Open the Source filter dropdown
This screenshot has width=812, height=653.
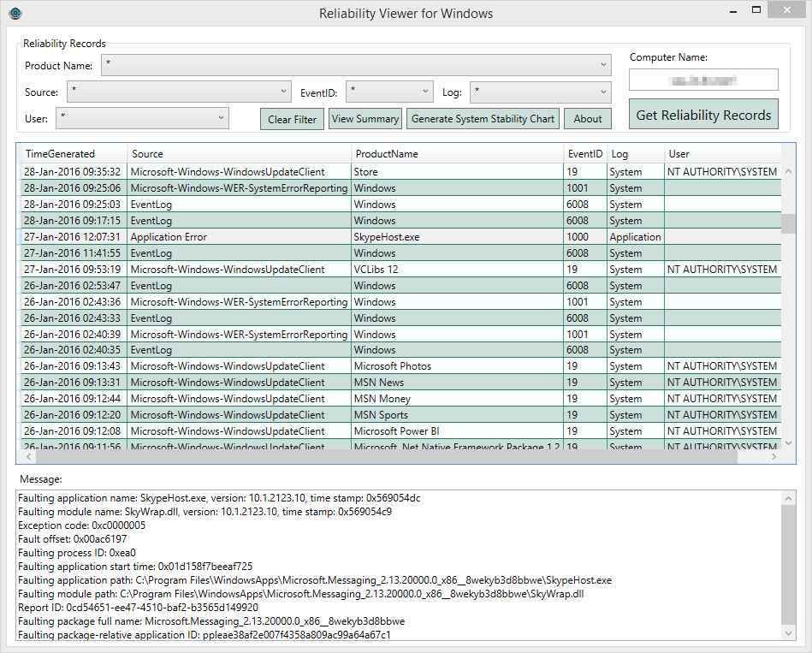[x=282, y=92]
